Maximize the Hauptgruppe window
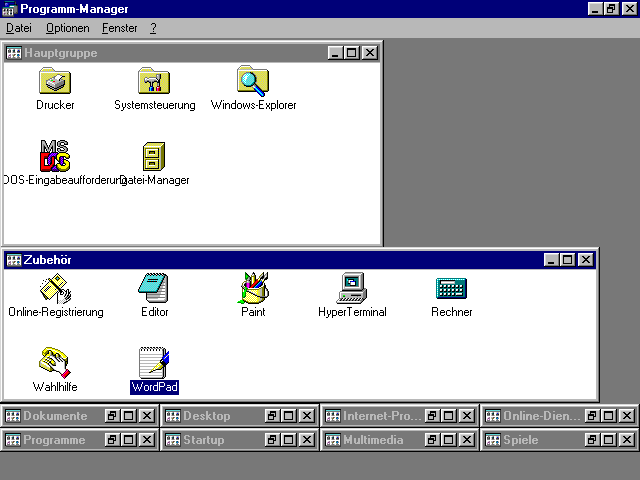This screenshot has width=640, height=480. (351, 53)
